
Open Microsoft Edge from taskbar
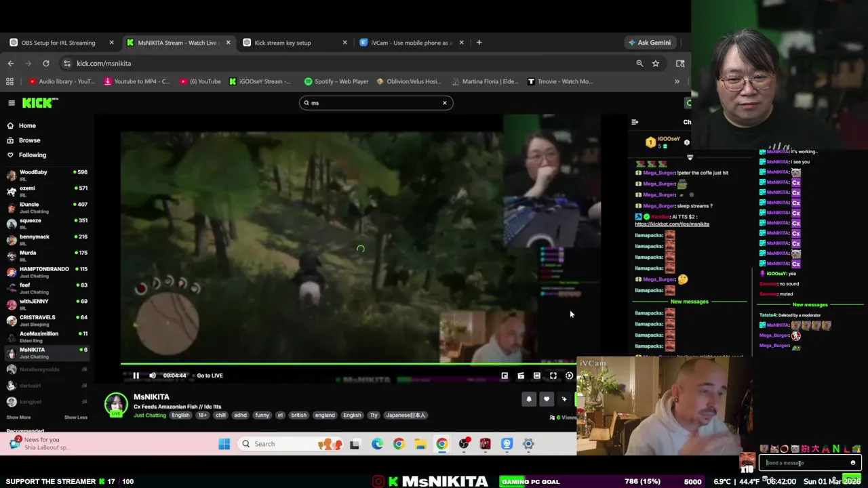(x=377, y=444)
